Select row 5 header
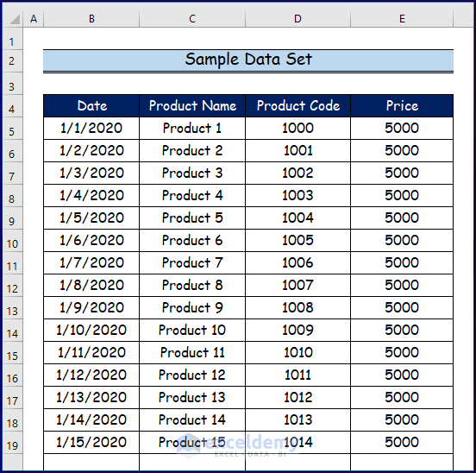This screenshot has height=473, width=476. pos(12,129)
